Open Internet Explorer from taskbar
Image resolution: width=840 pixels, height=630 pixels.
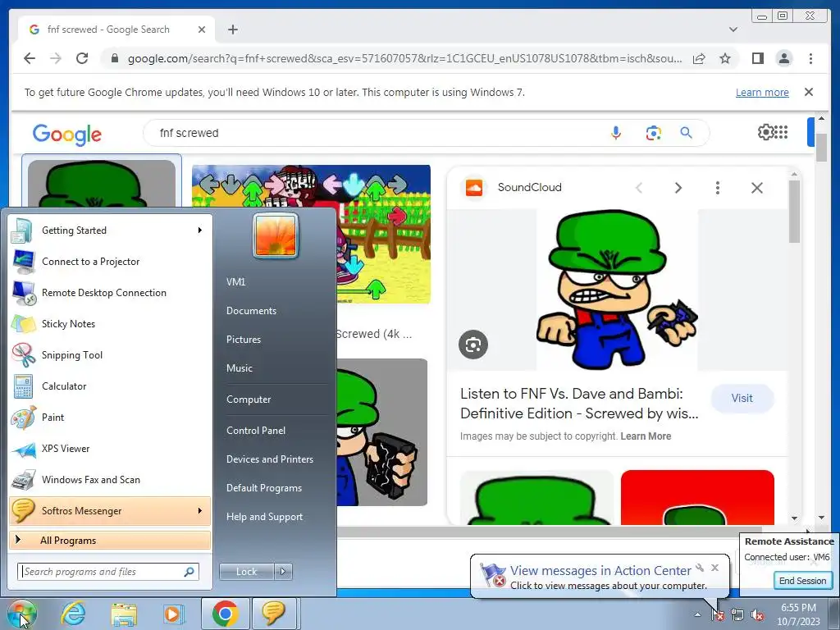tap(73, 614)
